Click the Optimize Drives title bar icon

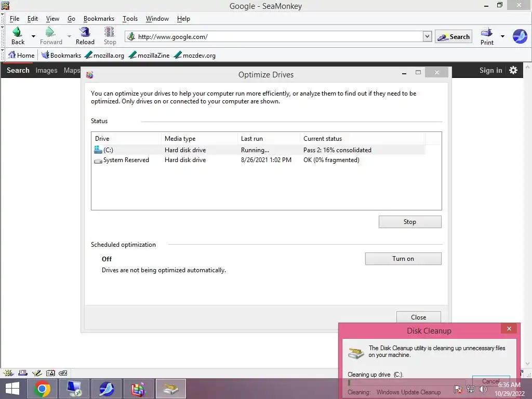89,75
